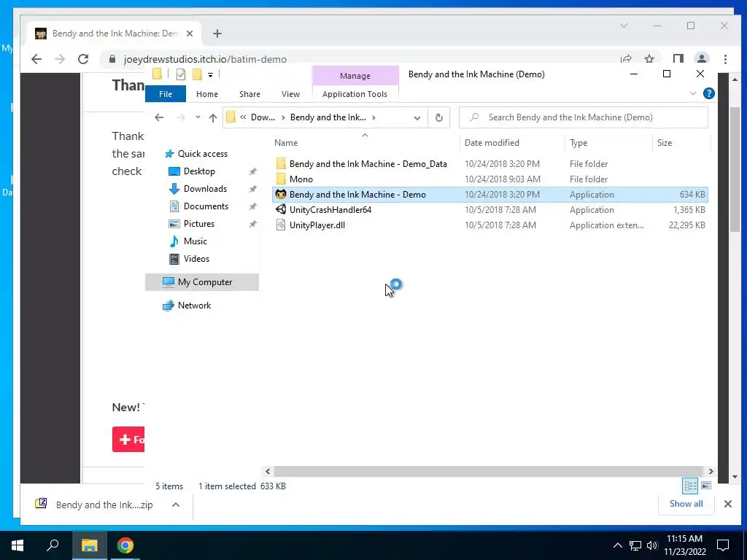The height and width of the screenshot is (560, 747).
Task: Open Explorer help
Action: pyautogui.click(x=709, y=94)
